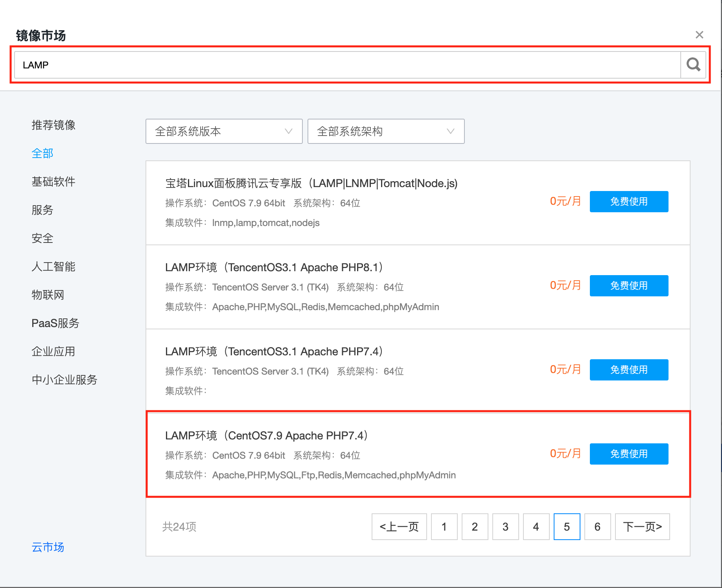722x588 pixels.
Task: Select current page 5
Action: pyautogui.click(x=567, y=527)
